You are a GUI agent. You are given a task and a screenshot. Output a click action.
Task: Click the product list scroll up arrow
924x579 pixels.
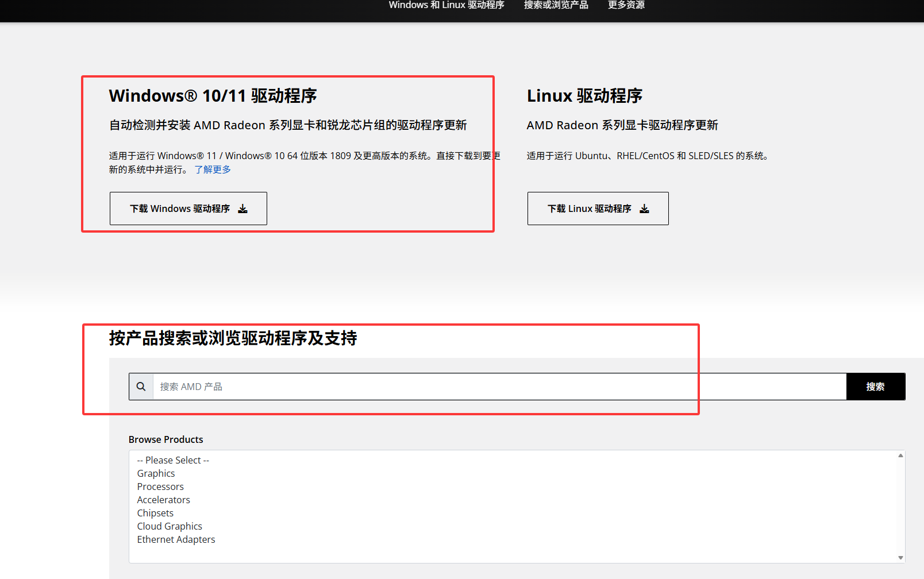[900, 456]
